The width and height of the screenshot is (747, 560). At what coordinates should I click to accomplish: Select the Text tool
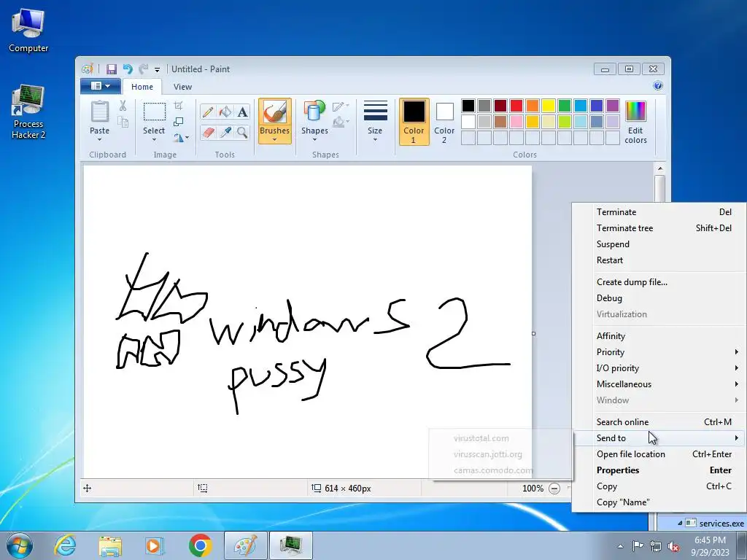coord(242,112)
